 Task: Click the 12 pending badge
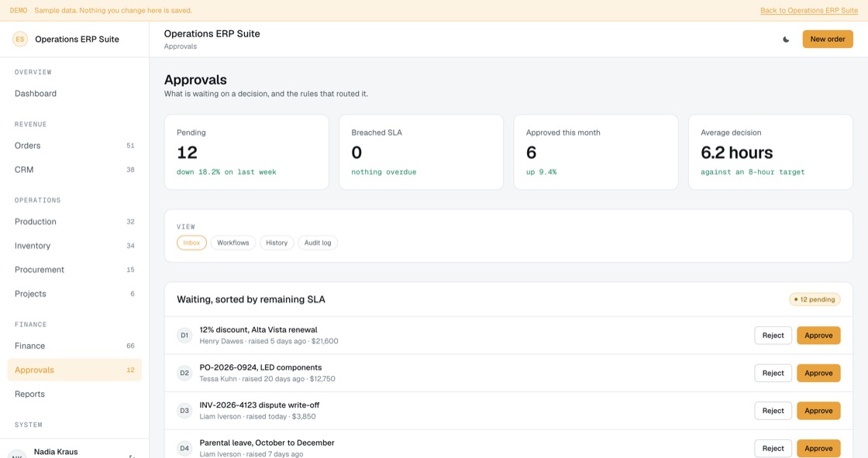coord(815,300)
